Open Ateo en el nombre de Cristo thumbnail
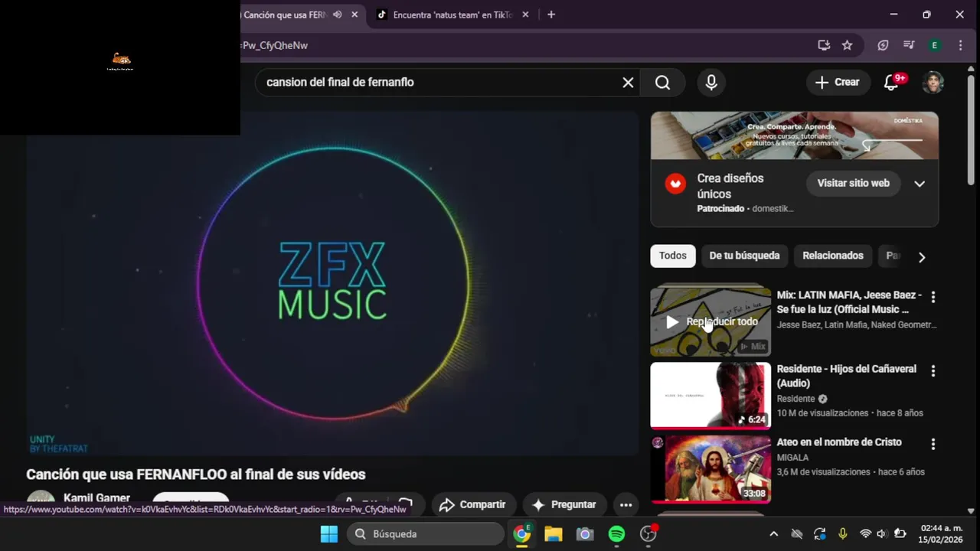Screen dimensions: 980x551 [710, 468]
